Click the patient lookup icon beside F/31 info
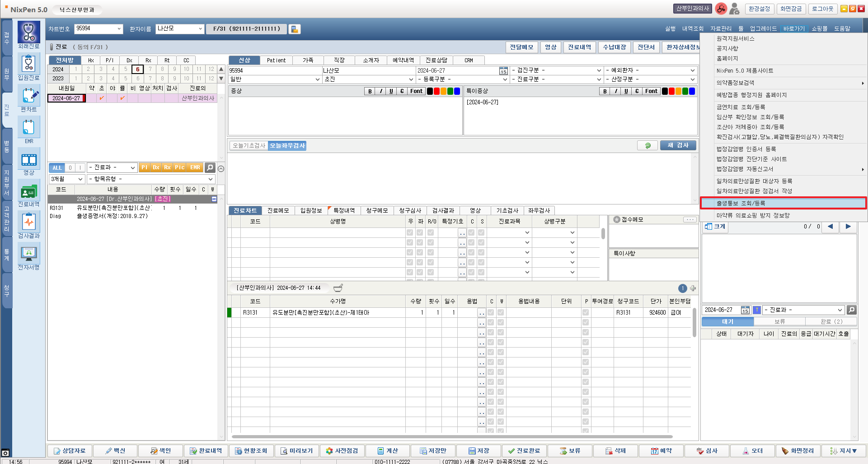 pyautogui.click(x=294, y=29)
